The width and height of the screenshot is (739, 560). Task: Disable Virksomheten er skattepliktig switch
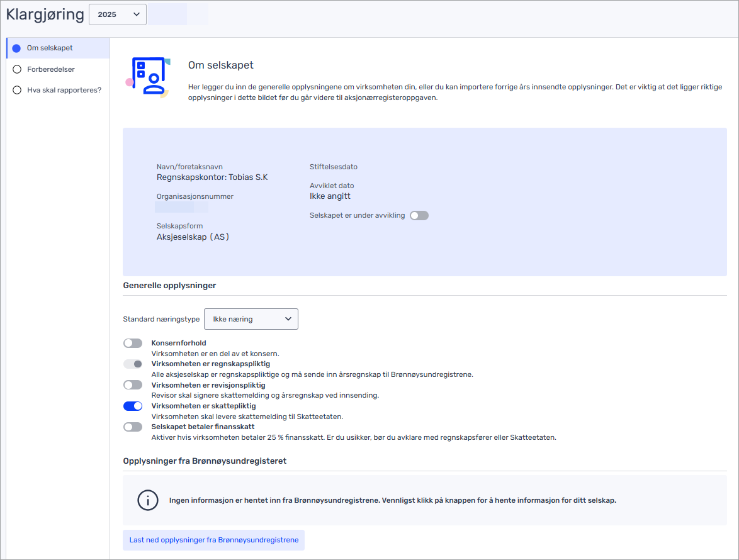pyautogui.click(x=133, y=406)
